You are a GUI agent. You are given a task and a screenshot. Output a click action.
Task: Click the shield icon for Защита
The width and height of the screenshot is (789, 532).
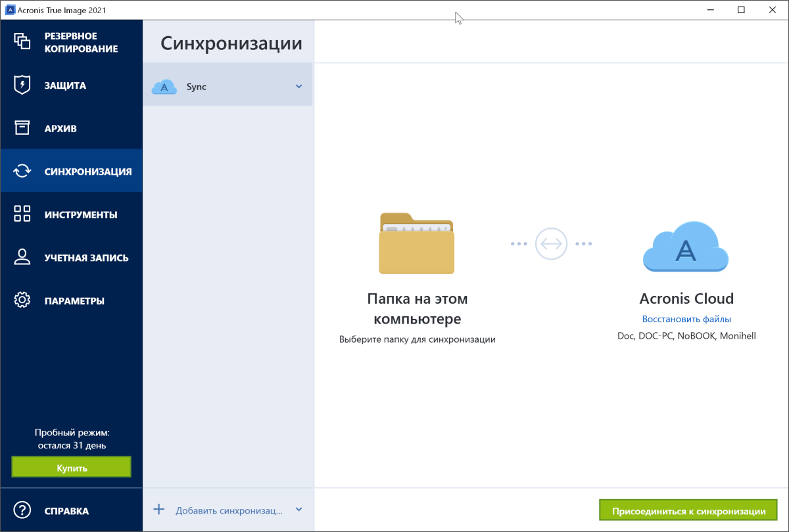pyautogui.click(x=22, y=85)
